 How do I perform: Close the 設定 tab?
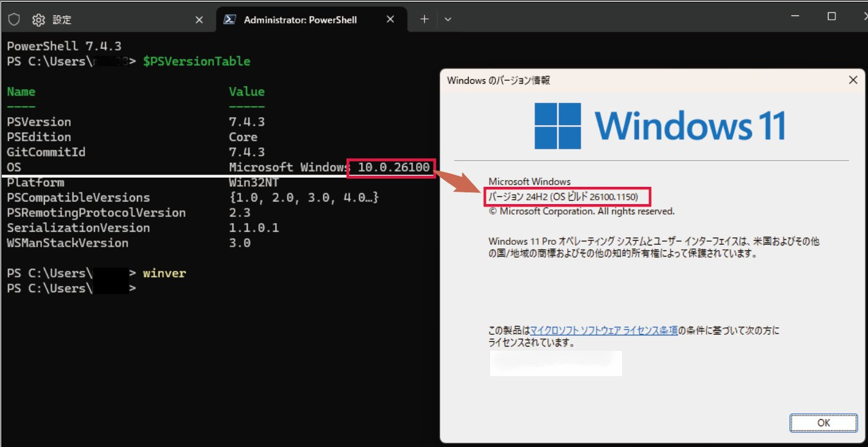[199, 20]
